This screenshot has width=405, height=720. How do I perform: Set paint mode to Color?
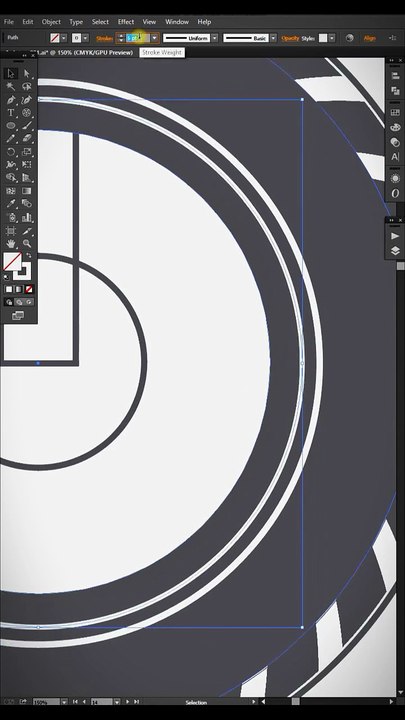point(9,289)
